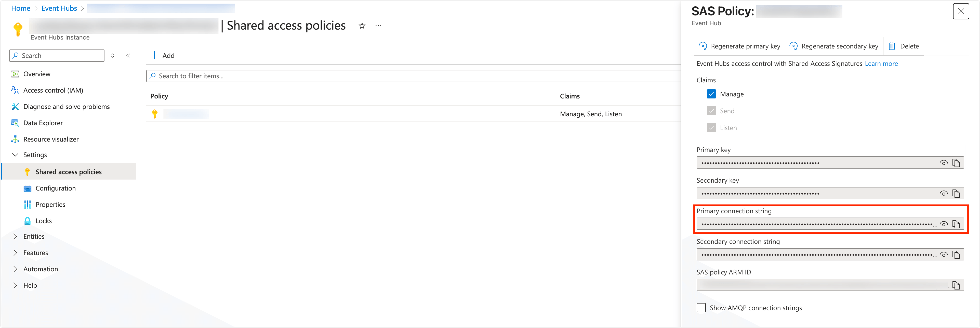
Task: Open Data Explorer menu item
Action: pyautogui.click(x=43, y=123)
